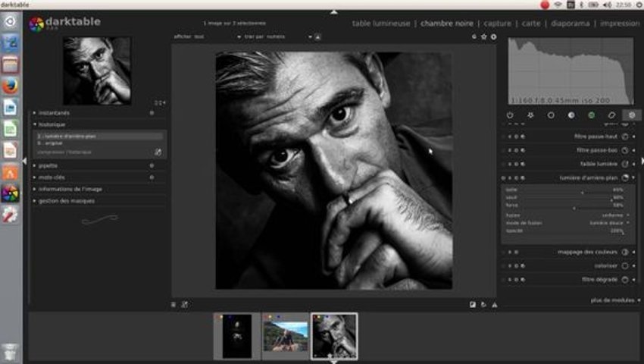Switch to table lumineuse view
This screenshot has width=644, height=364.
click(381, 24)
